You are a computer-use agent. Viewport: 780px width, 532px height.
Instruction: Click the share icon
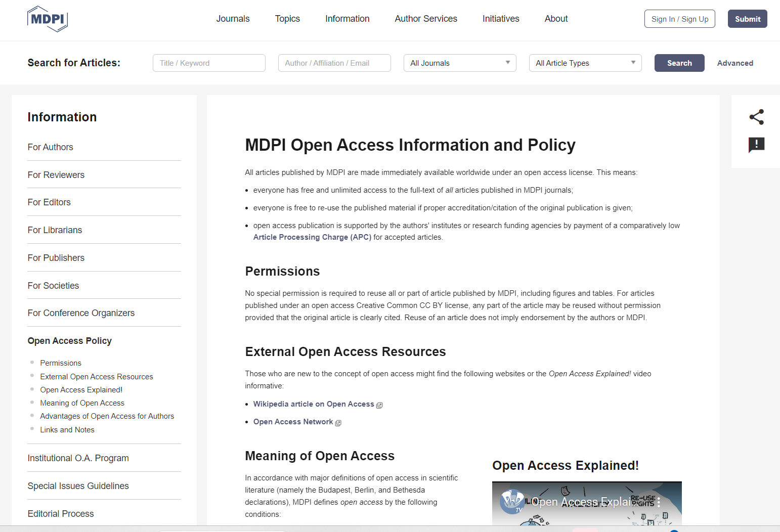(756, 117)
